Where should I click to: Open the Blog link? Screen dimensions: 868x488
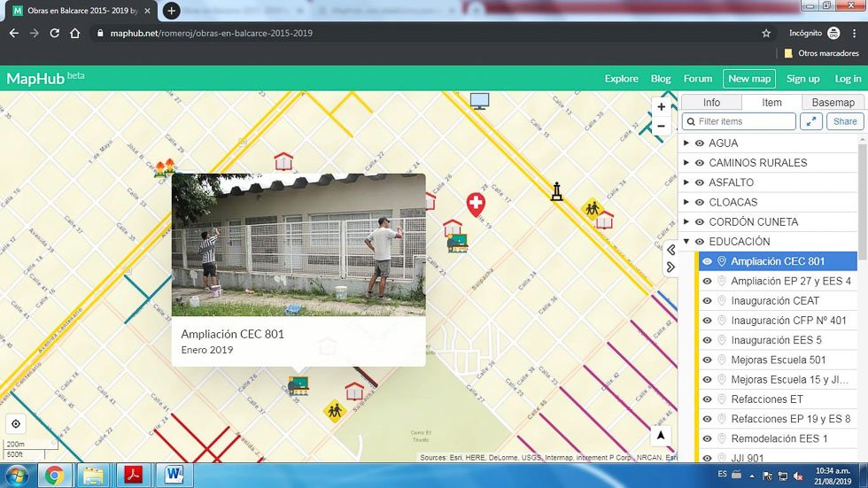click(661, 79)
